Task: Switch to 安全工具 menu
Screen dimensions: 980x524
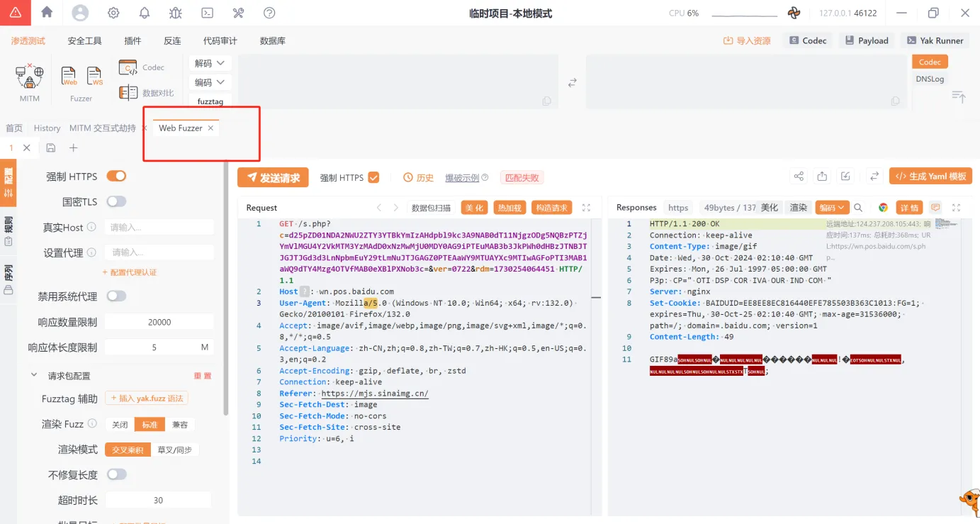Action: click(84, 40)
